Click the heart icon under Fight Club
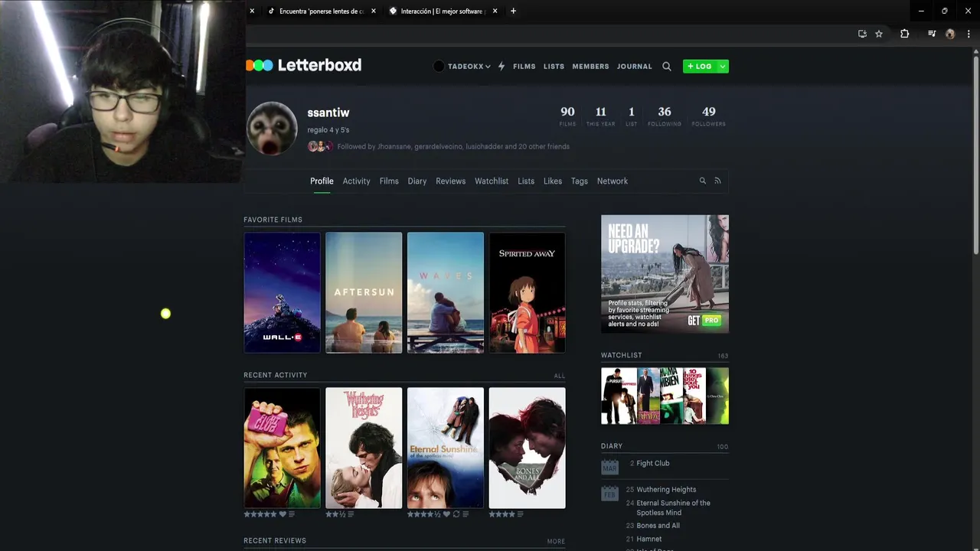Screen dimensions: 980x551 point(283,514)
